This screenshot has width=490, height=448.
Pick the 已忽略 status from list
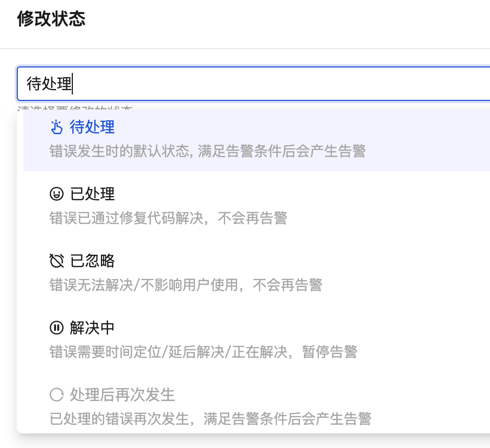[x=92, y=261]
